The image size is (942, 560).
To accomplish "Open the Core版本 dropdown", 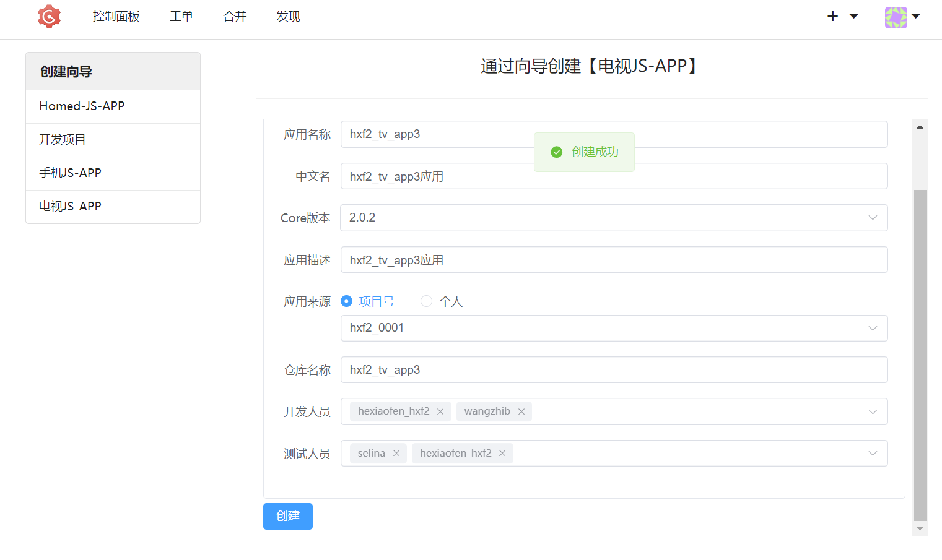I will click(873, 217).
